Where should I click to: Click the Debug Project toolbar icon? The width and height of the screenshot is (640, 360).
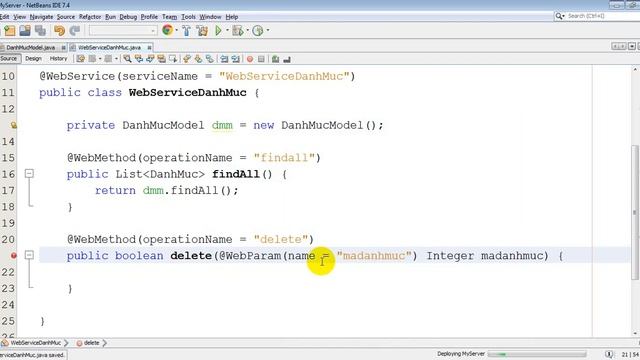237,31
